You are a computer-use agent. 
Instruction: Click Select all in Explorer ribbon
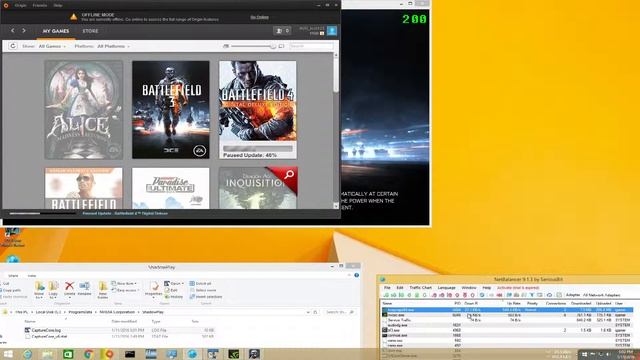click(200, 283)
